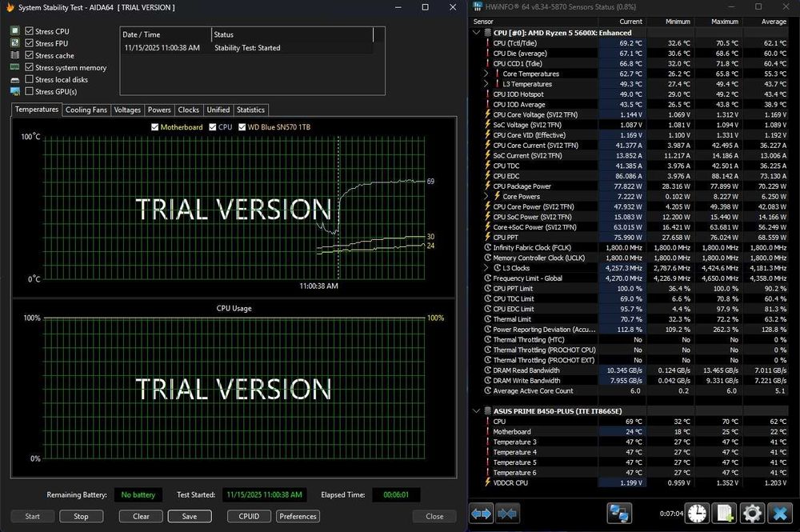Uncheck the Stress CPU checkbox

(x=29, y=32)
